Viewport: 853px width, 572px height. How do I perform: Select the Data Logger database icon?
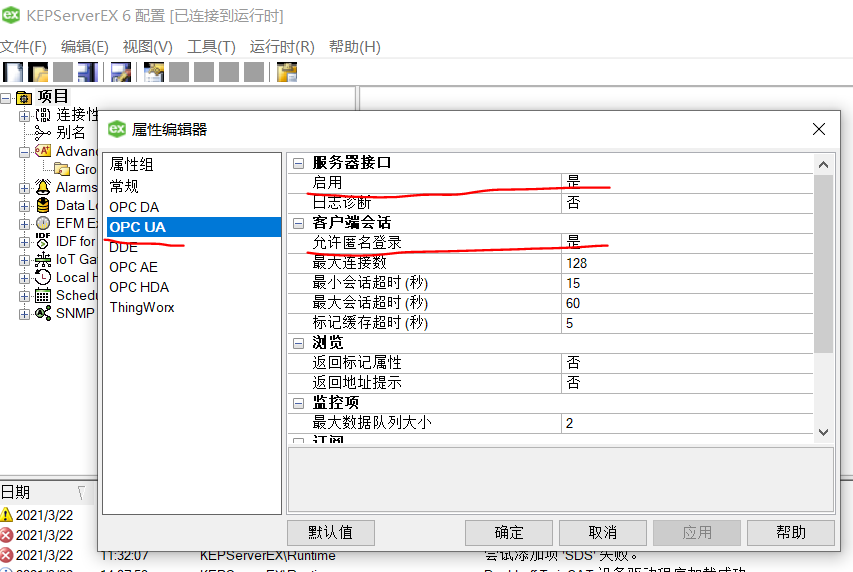[43, 205]
